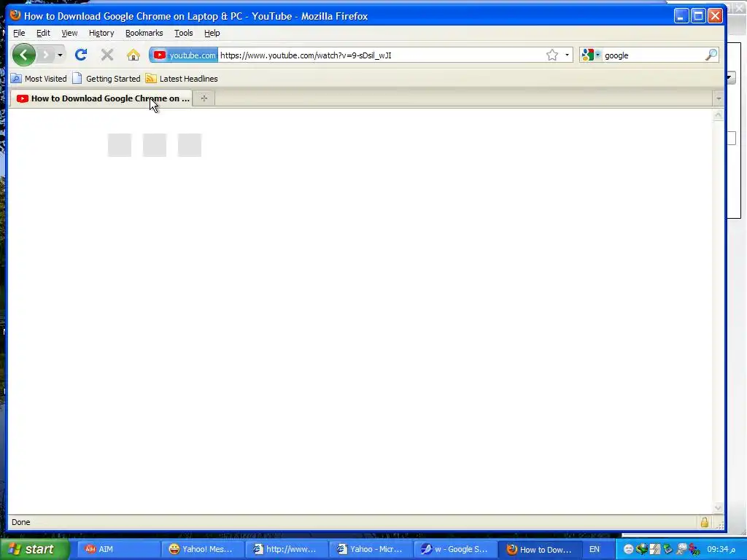
Task: Click the page scrollbar up arrow
Action: (718, 114)
